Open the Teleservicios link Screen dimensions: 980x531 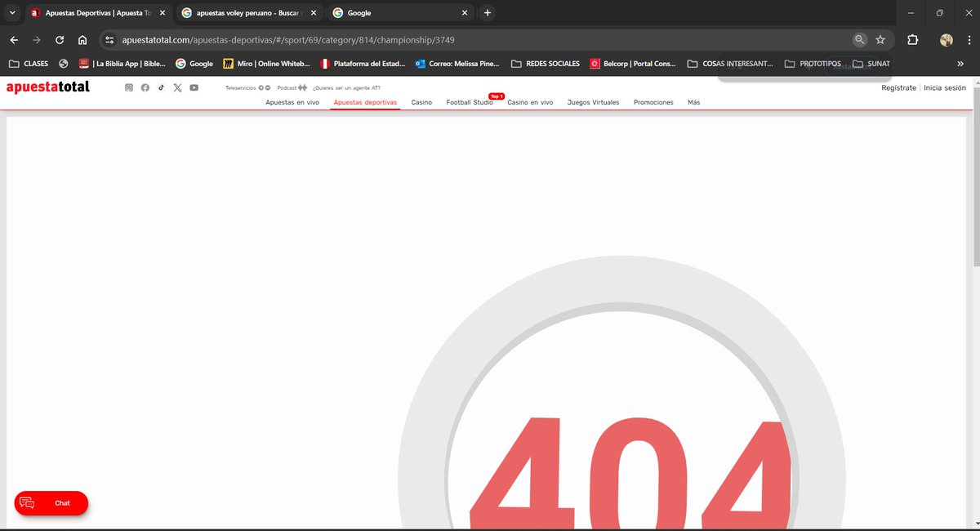[x=240, y=87]
